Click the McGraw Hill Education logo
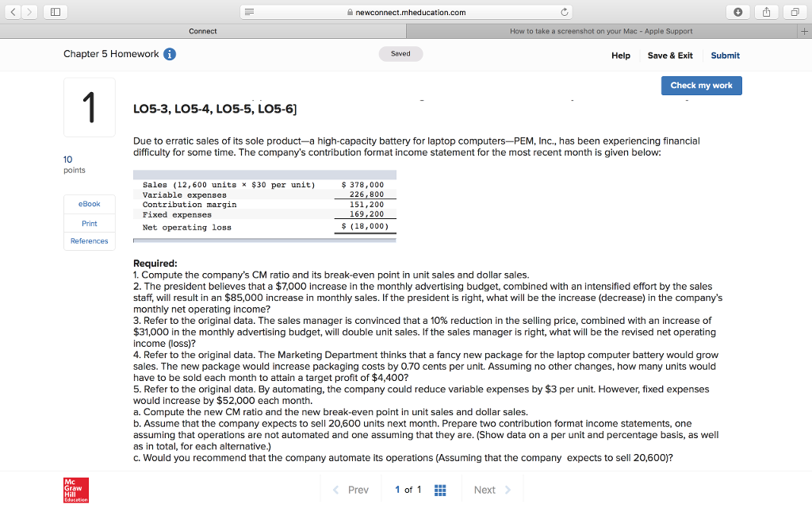Screen dimensions: 812x508 click(76, 490)
